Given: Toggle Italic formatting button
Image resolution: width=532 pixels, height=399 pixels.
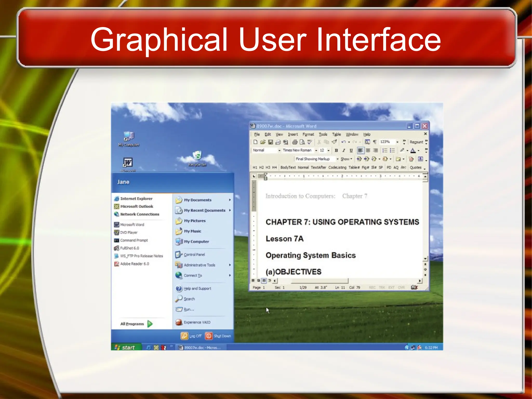Looking at the screenshot, I should coord(344,150).
